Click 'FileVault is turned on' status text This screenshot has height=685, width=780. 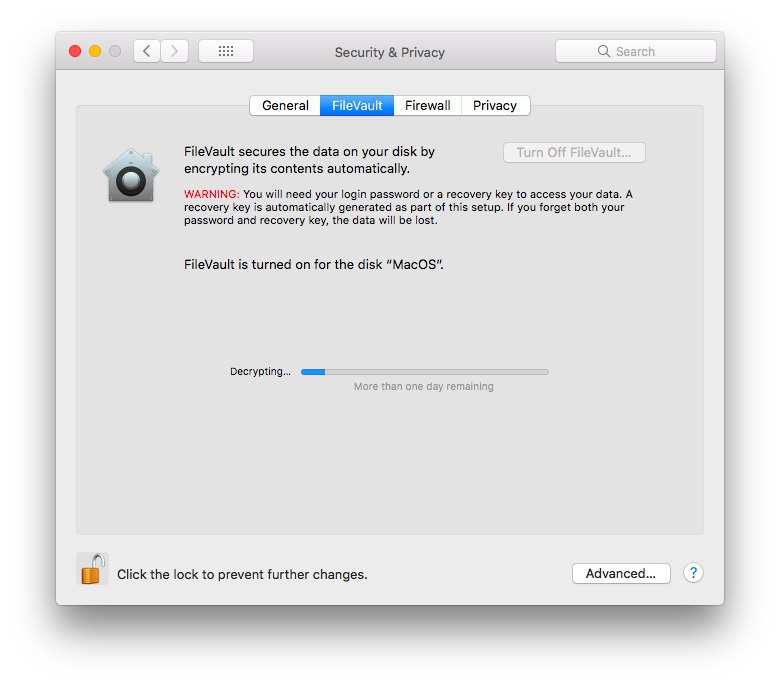(x=313, y=264)
